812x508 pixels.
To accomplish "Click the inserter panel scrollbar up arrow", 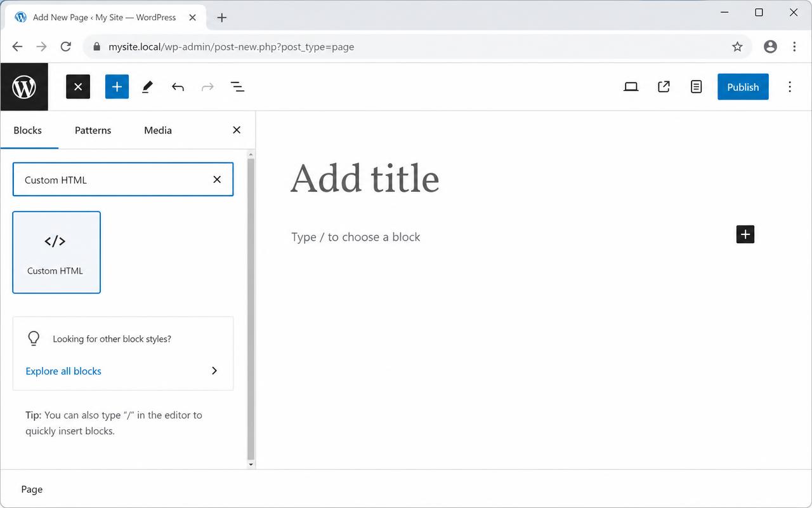I will (251, 154).
